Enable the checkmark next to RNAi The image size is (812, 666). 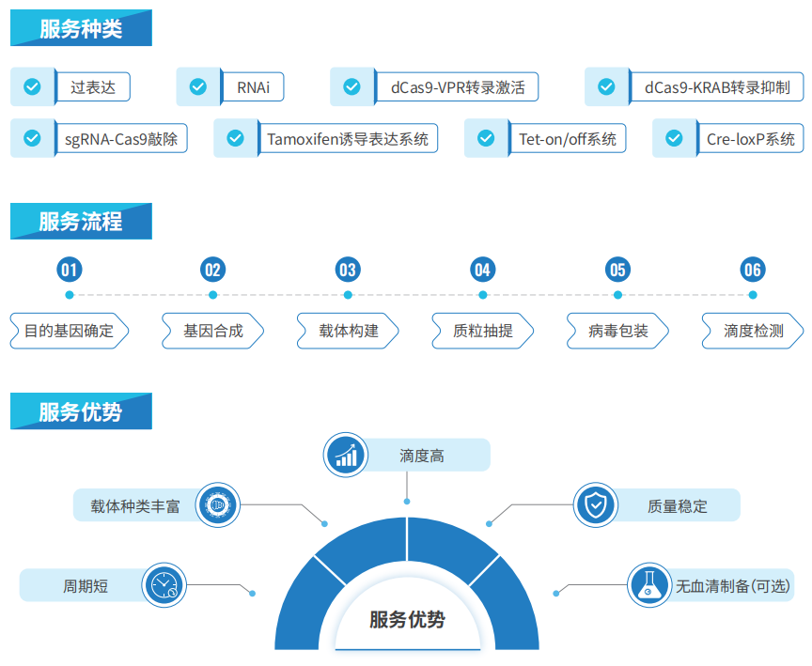coord(198,86)
